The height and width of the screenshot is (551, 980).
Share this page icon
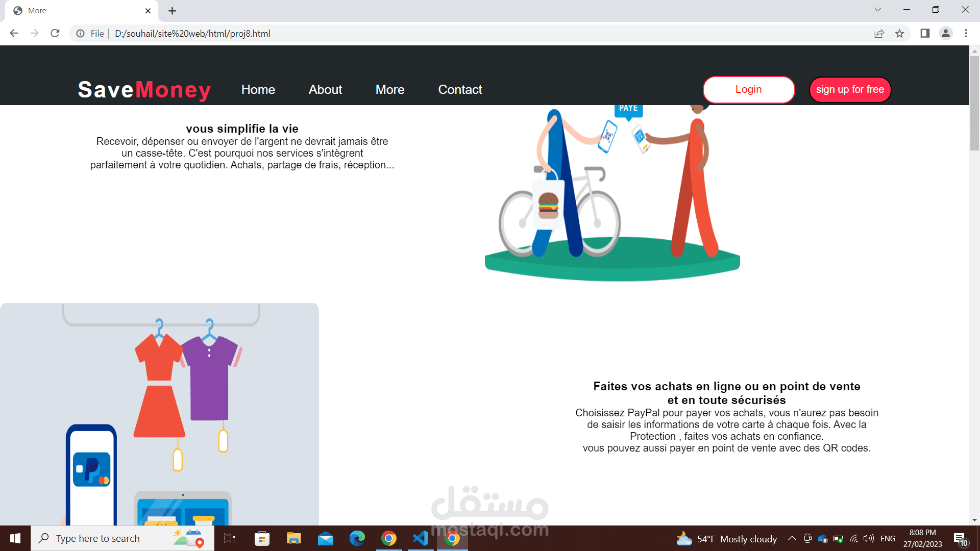pos(879,34)
